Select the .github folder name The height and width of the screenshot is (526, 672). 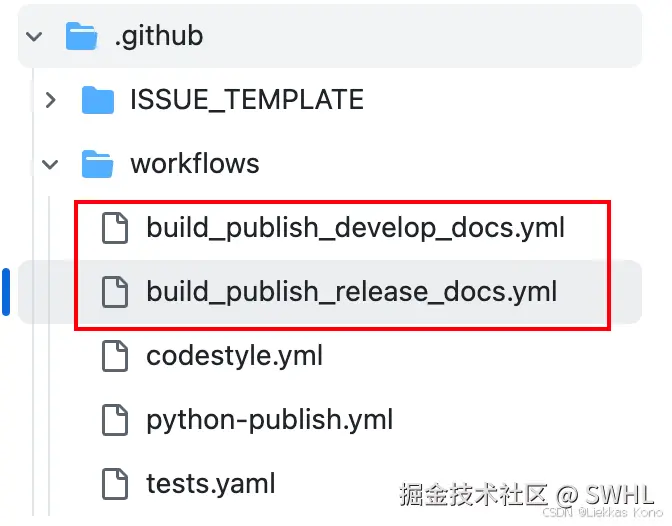(159, 37)
